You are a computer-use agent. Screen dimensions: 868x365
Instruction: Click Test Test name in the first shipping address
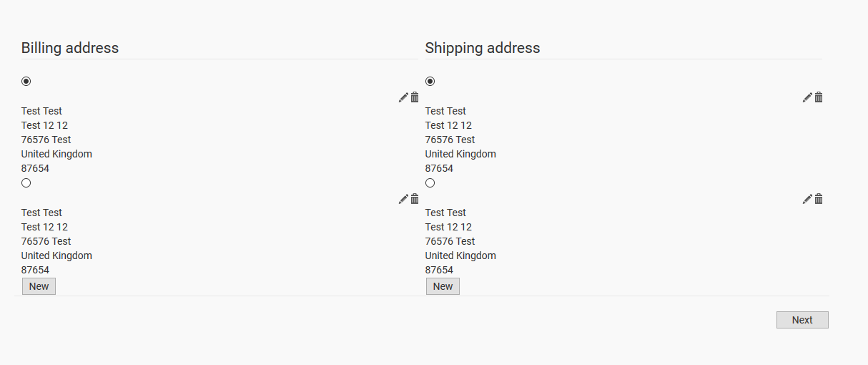[x=445, y=111]
